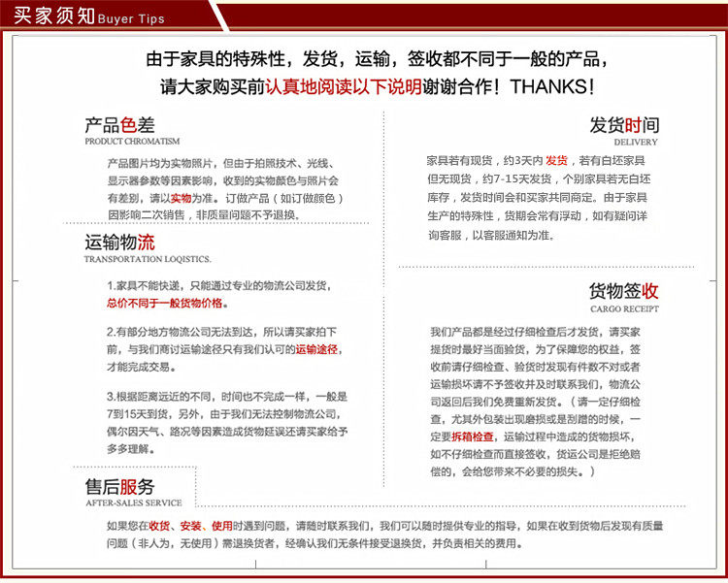Click the line starting 1.家具不能快递
This screenshot has height=583, width=728.
[219, 286]
